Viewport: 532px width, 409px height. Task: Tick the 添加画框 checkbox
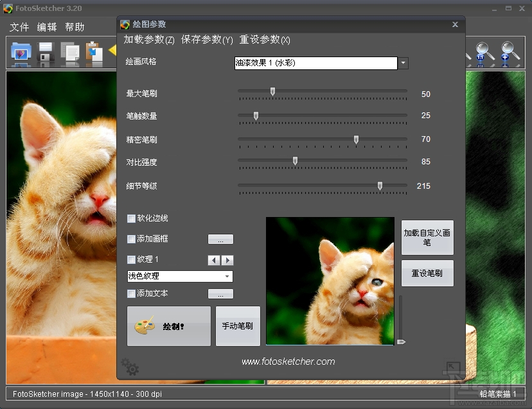tap(131, 239)
